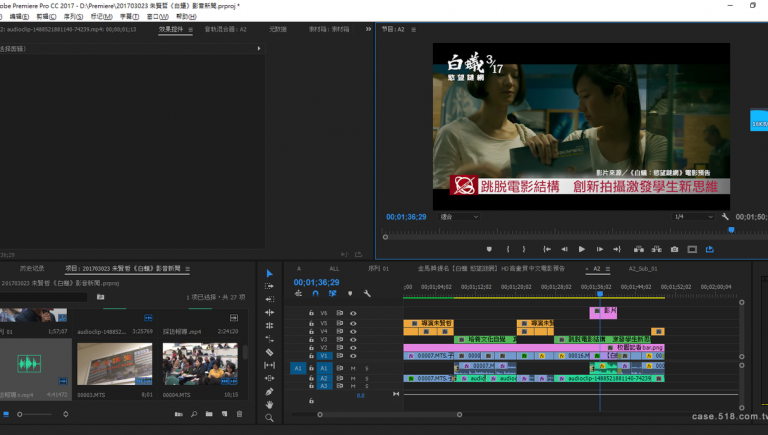Switch to audio track mixer A2 tab

pos(225,29)
